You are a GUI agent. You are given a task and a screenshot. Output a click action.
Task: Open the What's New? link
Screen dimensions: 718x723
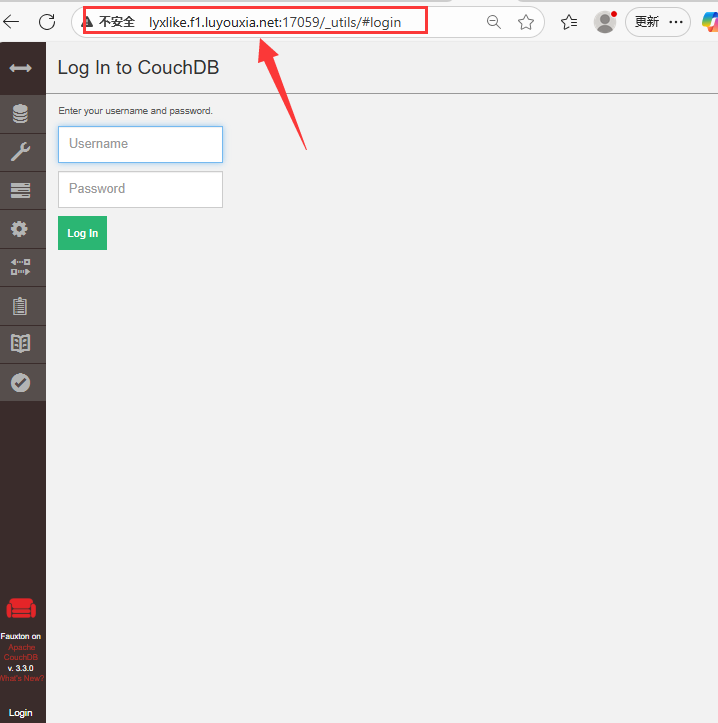[x=22, y=678]
